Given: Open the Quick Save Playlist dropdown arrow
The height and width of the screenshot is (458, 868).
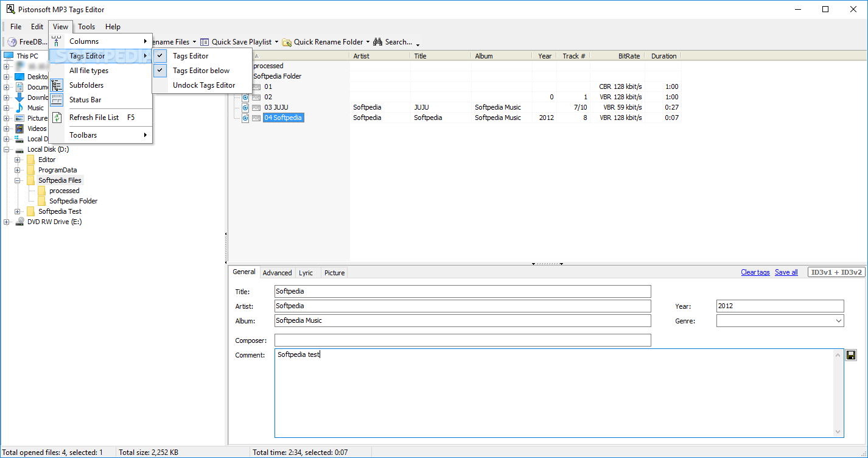Looking at the screenshot, I should click(276, 42).
